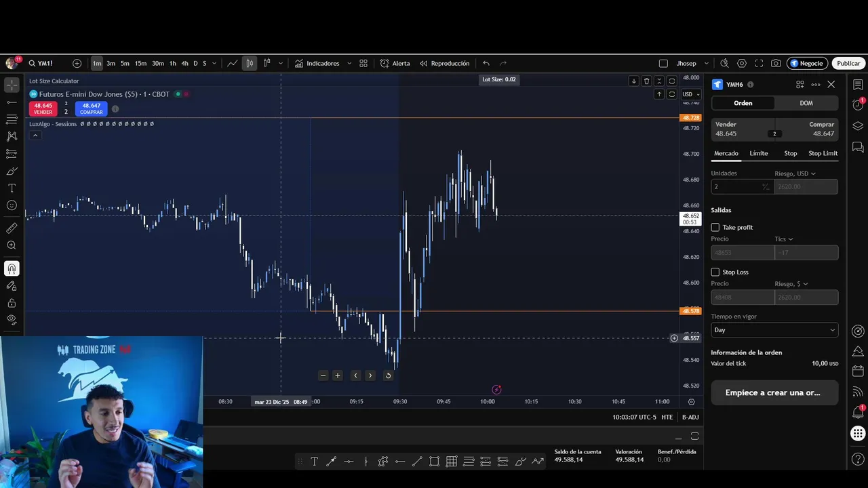Select the Stop Limit order type
This screenshot has height=488, width=868.
(x=823, y=153)
